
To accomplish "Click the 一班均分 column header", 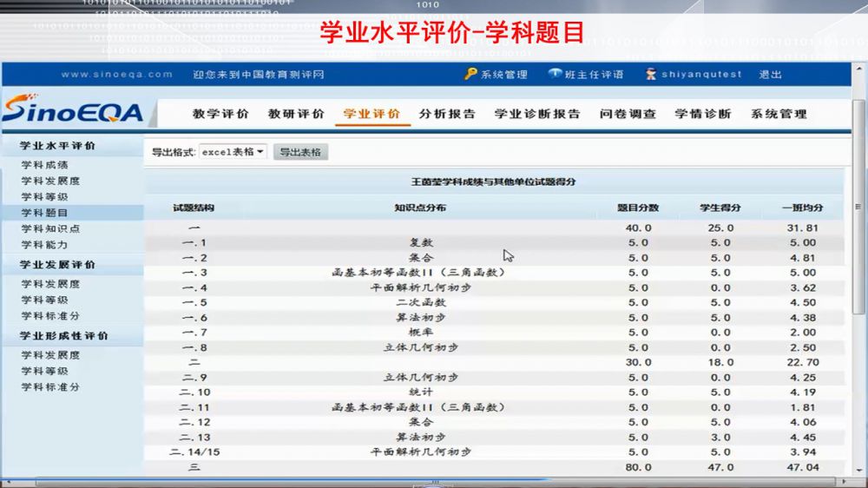I will [x=802, y=208].
